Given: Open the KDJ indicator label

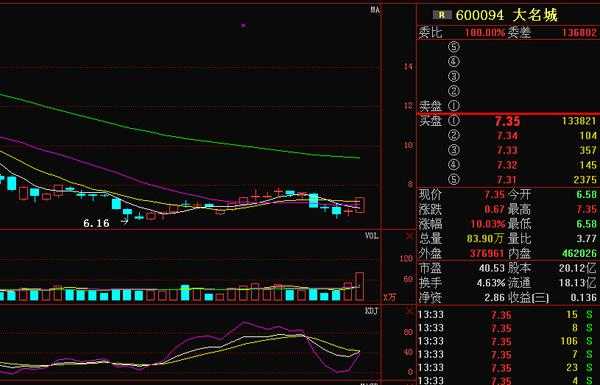Looking at the screenshot, I should tap(372, 311).
